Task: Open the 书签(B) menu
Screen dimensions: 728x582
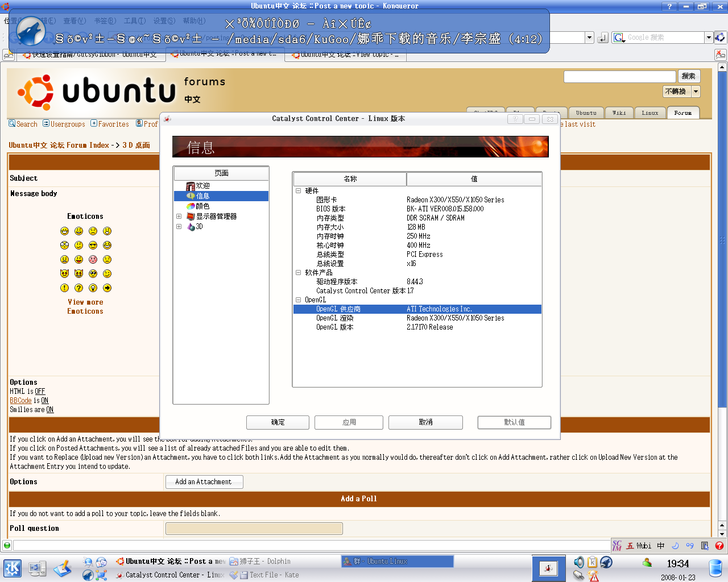Action: pyautogui.click(x=105, y=21)
